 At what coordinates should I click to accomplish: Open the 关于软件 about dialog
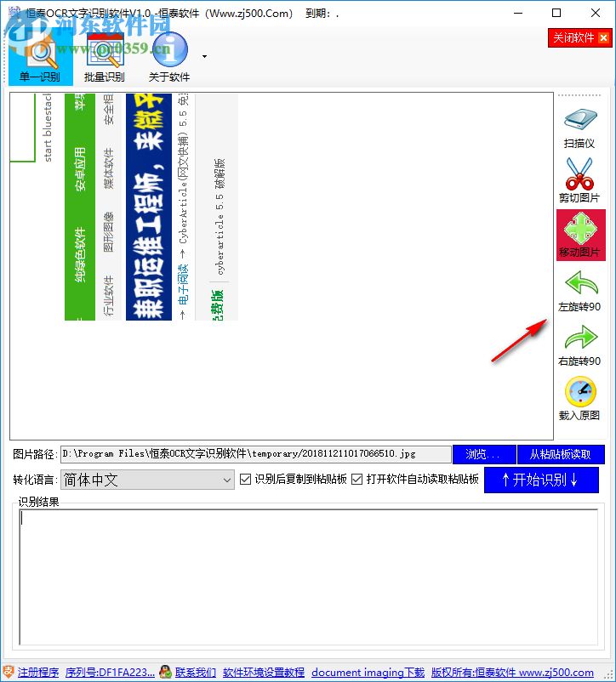(169, 58)
